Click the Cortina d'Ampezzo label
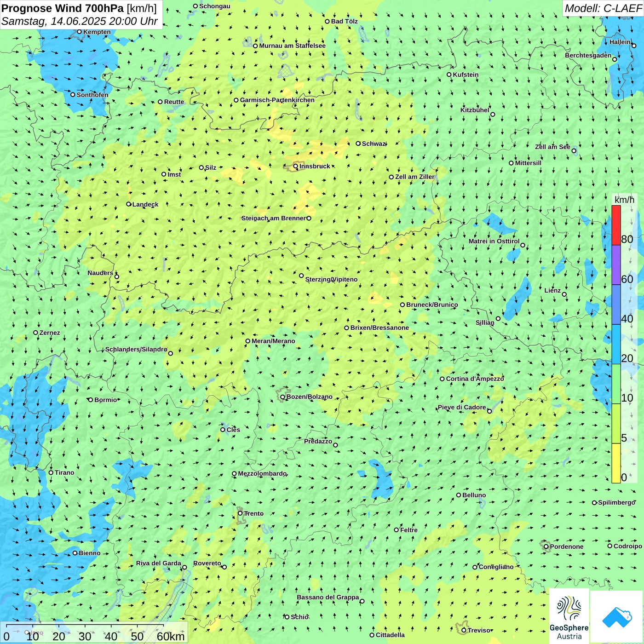 475,379
